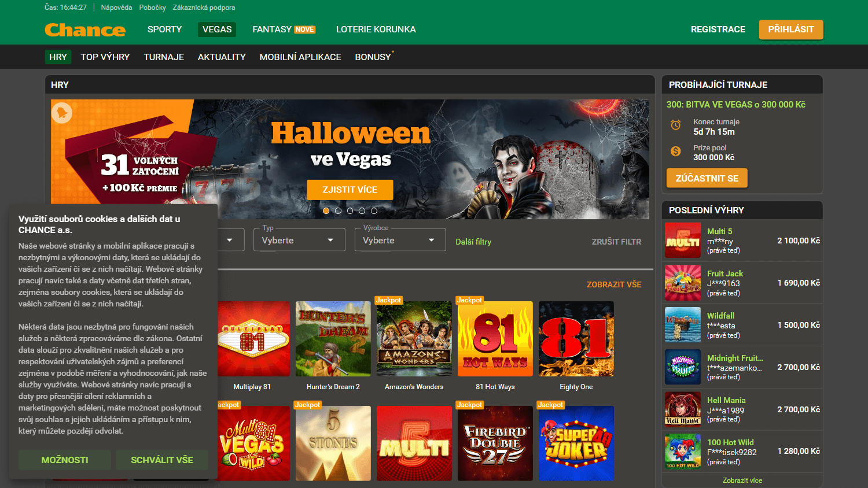Viewport: 868px width, 488px height.
Task: Click the Chance logo
Action: 85,29
